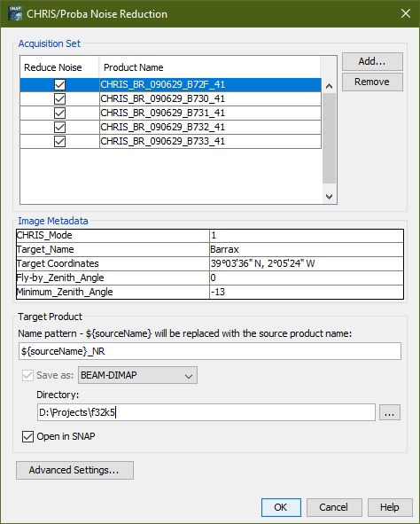Close the CHRIS/Proba Noise Reduction dialog
Screen dimensions: 420x524
coord(406,13)
